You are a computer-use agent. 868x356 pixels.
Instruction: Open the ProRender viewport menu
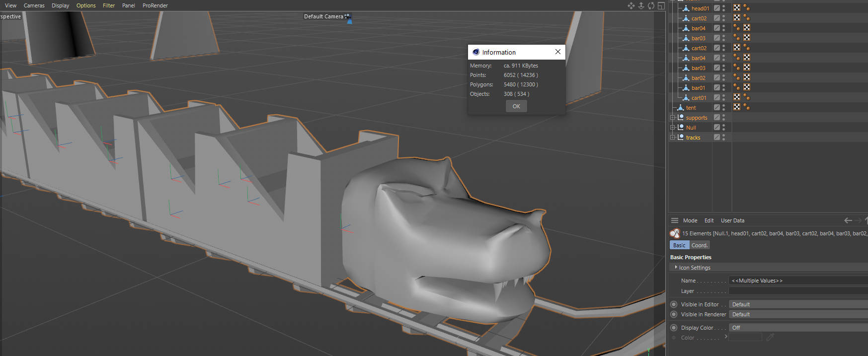point(155,5)
